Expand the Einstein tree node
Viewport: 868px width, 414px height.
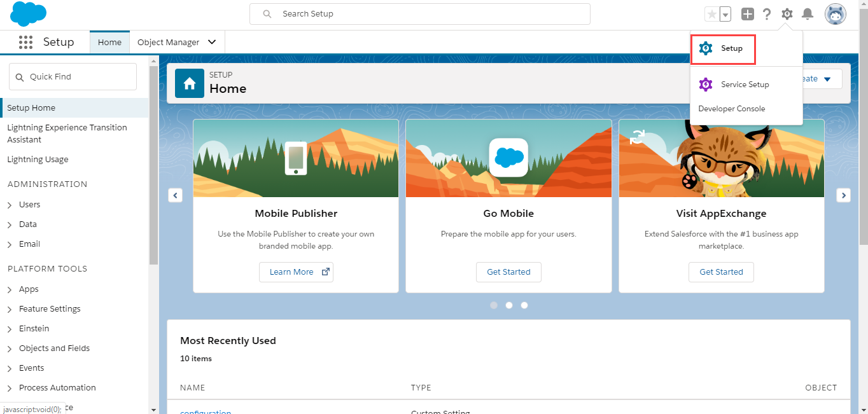10,329
